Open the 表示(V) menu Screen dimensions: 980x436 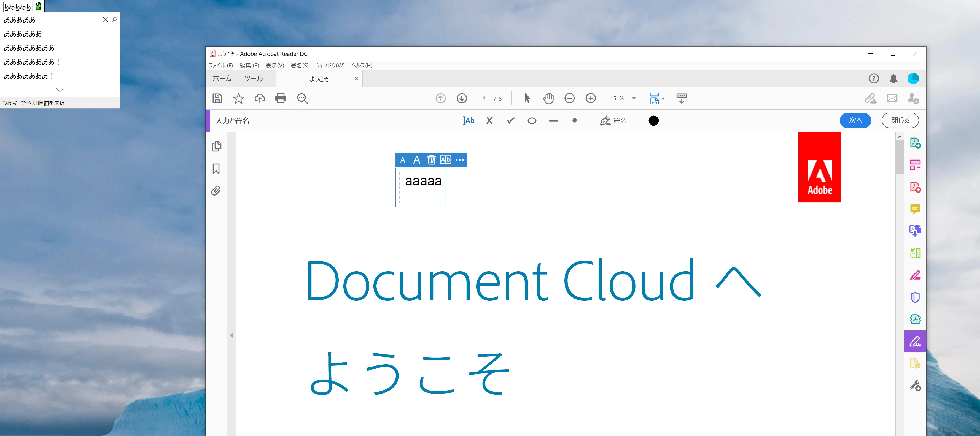pyautogui.click(x=274, y=65)
